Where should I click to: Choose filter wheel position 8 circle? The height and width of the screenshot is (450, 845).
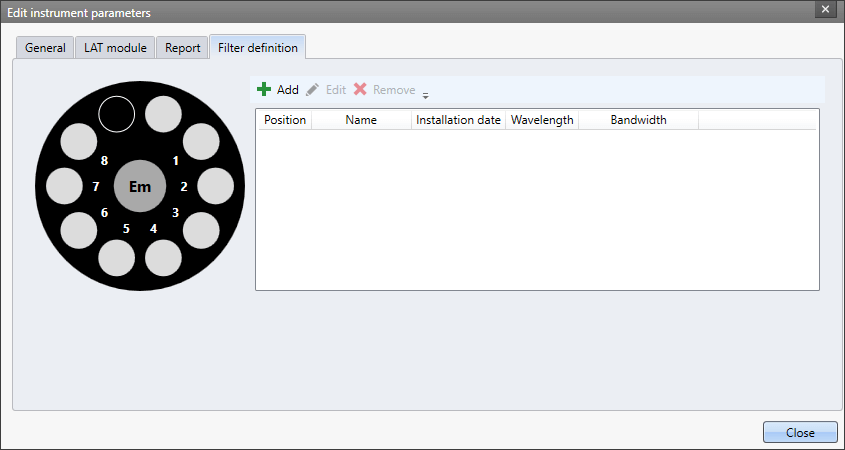coord(79,142)
